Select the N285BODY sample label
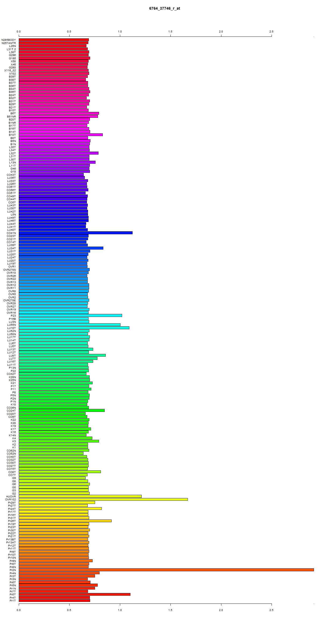The width and height of the screenshot is (322, 644). (9, 40)
